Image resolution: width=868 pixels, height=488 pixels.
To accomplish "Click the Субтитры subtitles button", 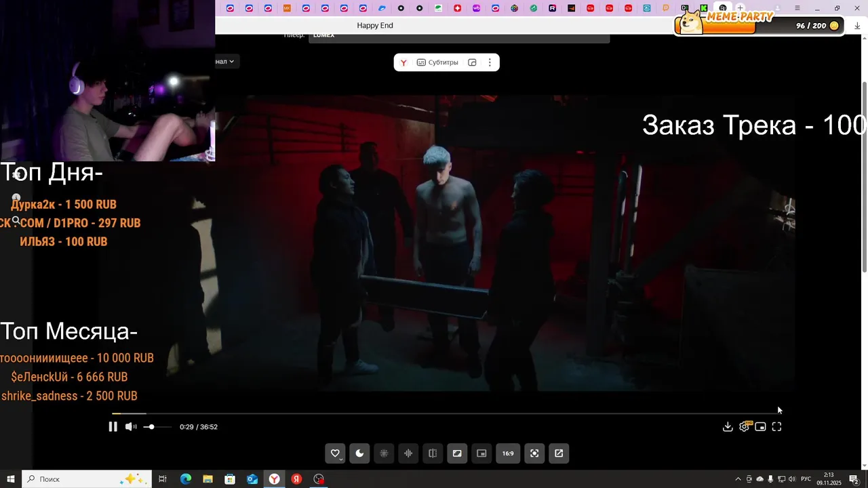I will pos(437,62).
